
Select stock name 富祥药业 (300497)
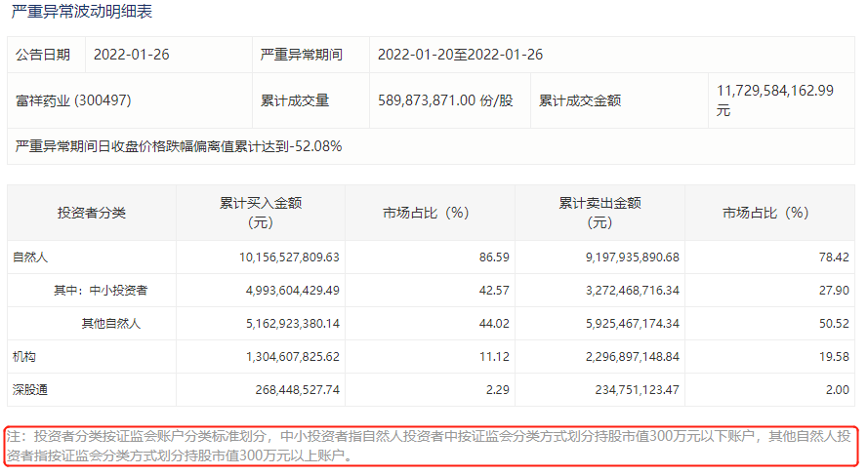(x=73, y=100)
